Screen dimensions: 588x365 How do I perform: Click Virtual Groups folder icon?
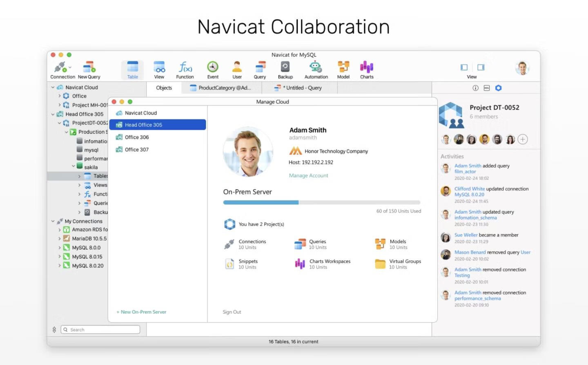click(x=380, y=264)
